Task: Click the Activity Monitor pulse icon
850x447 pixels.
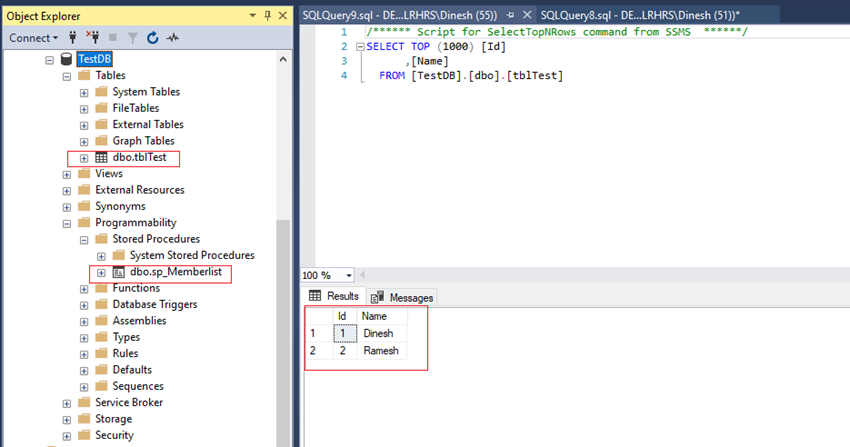Action: click(x=172, y=38)
